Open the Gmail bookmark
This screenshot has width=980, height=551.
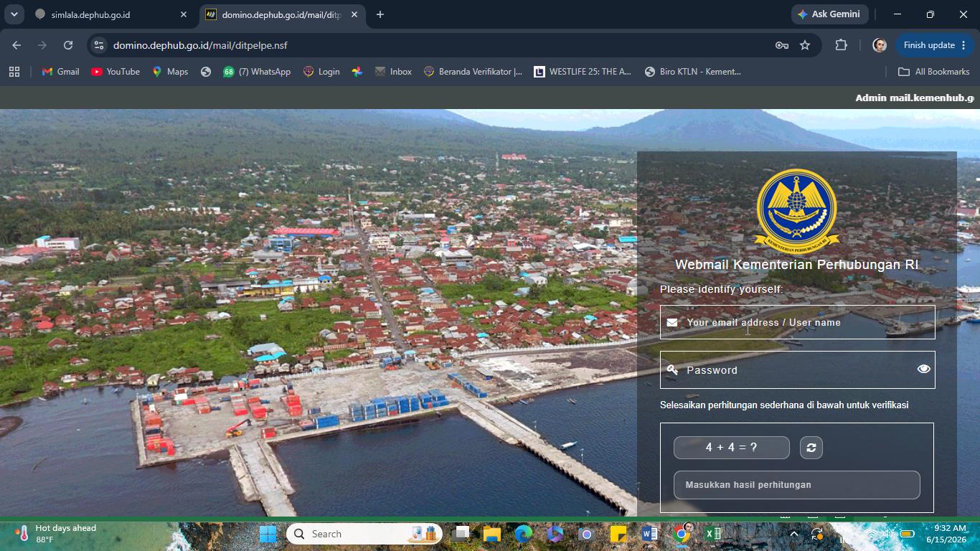pos(60,72)
